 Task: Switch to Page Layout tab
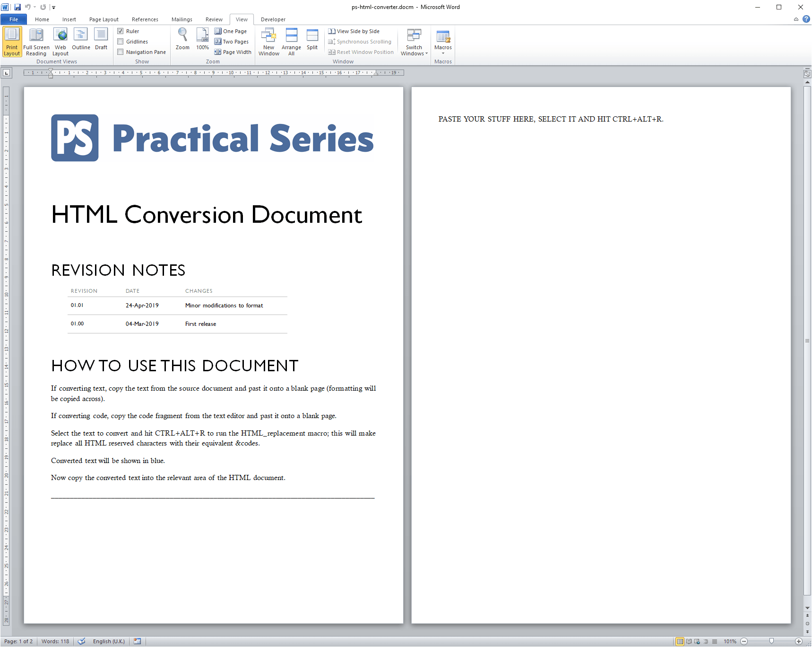[104, 19]
